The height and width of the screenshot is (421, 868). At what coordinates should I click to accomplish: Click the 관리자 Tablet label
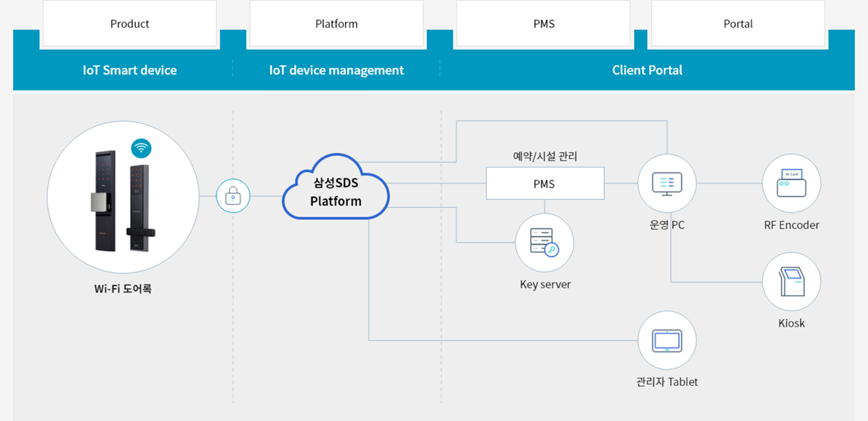tap(667, 382)
